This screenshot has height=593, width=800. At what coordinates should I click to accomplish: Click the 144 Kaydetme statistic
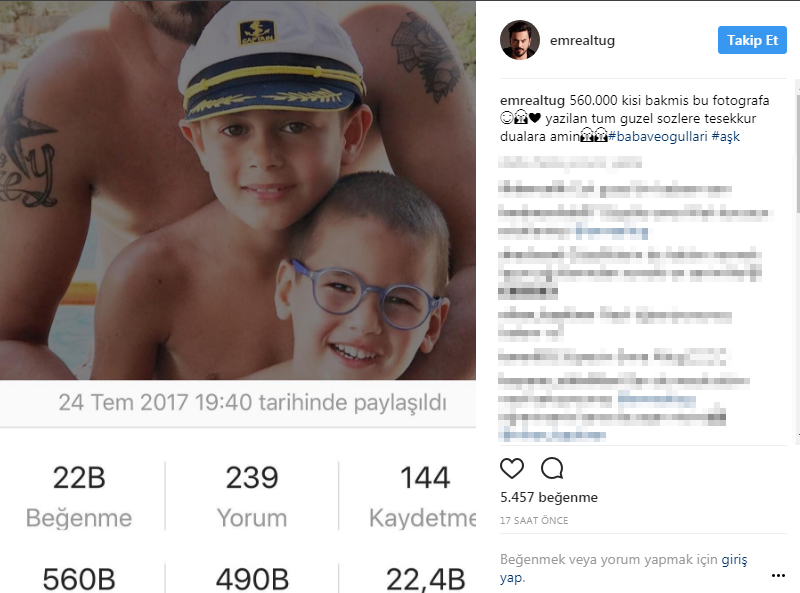coord(422,496)
